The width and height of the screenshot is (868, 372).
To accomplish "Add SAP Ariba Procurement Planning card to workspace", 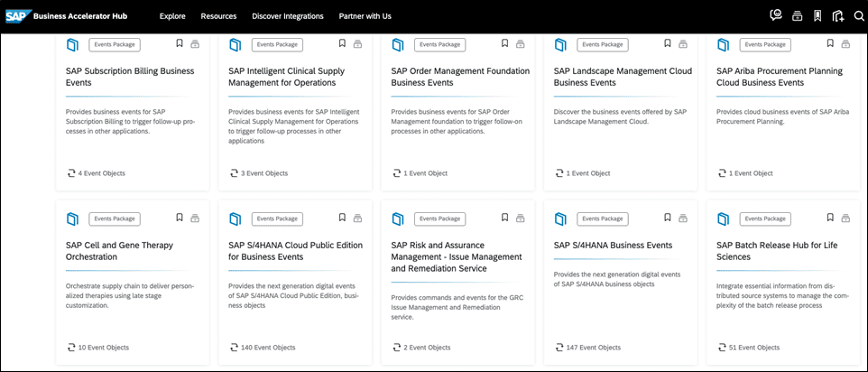I will [x=845, y=43].
